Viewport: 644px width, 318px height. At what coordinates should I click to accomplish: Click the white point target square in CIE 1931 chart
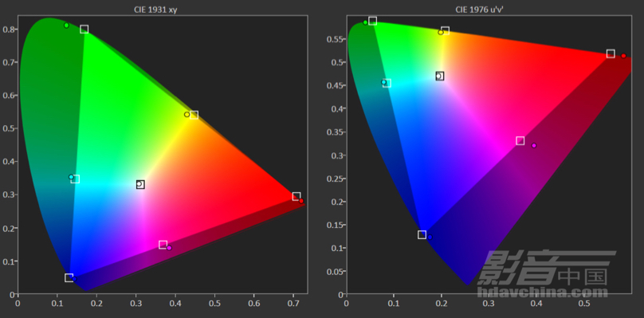(140, 184)
